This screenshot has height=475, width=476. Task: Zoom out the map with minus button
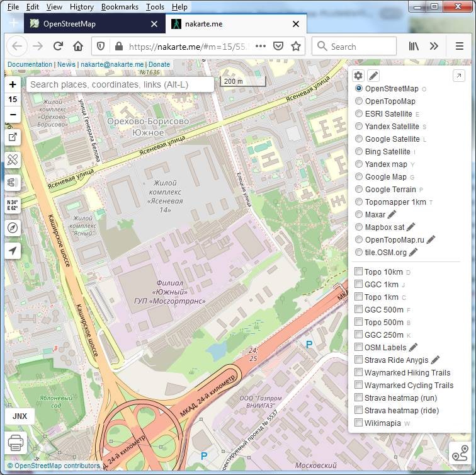coord(13,115)
